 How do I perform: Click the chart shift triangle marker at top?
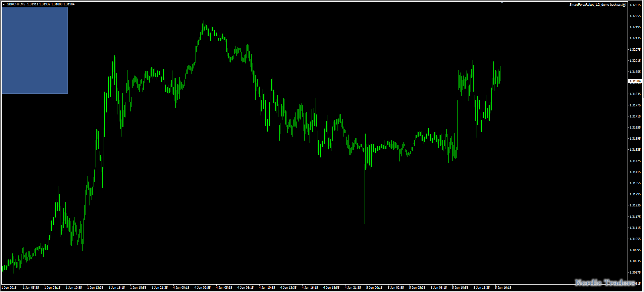[x=502, y=3]
